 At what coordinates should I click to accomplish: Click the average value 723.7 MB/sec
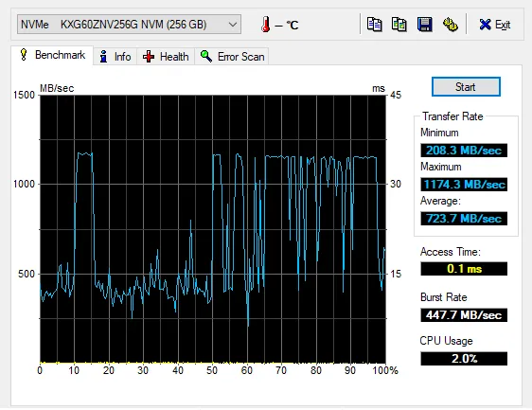point(464,218)
